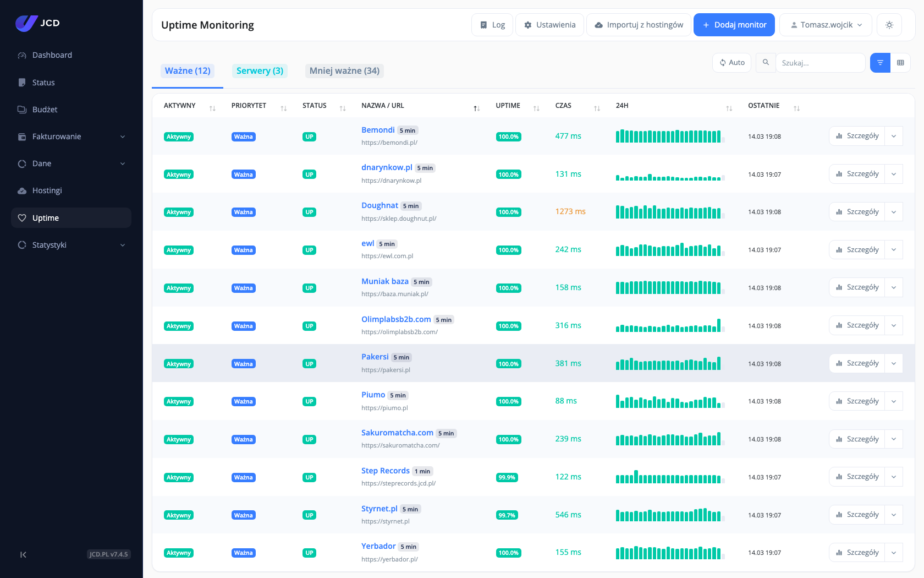The image size is (924, 578).
Task: Expand row actions dropdown for Bemondi
Action: (x=894, y=136)
